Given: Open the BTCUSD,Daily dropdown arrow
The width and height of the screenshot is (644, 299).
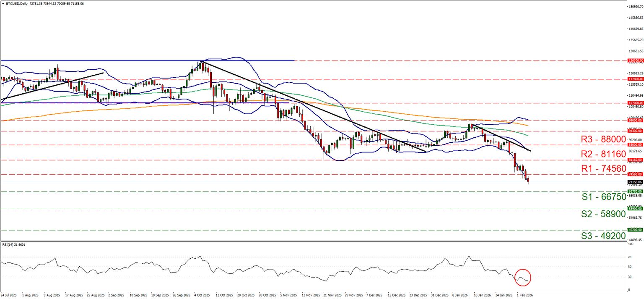Looking at the screenshot, I should point(4,3).
